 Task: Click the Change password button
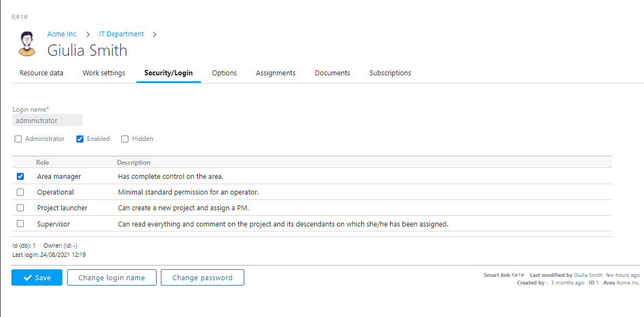[202, 278]
